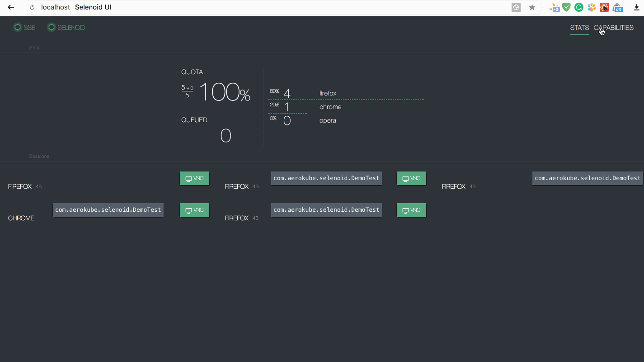Open the green shield ad blocker extension
This screenshot has width=644, height=362.
566,7
